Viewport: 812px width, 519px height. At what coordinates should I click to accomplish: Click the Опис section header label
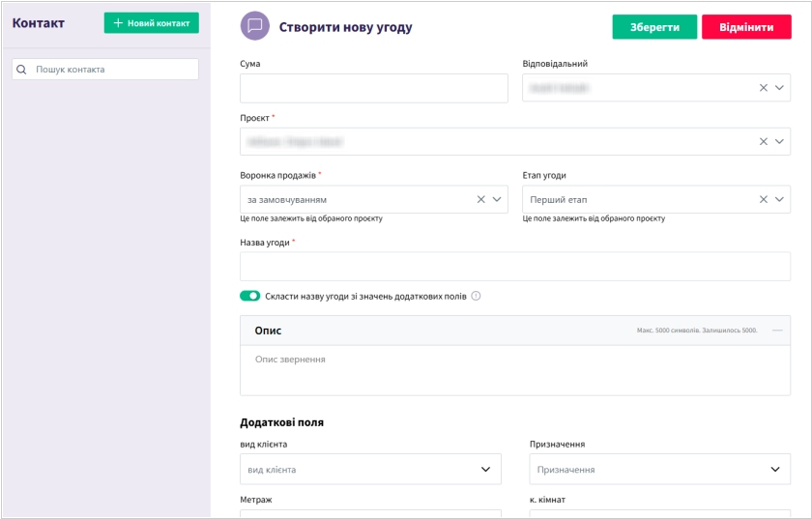point(268,331)
